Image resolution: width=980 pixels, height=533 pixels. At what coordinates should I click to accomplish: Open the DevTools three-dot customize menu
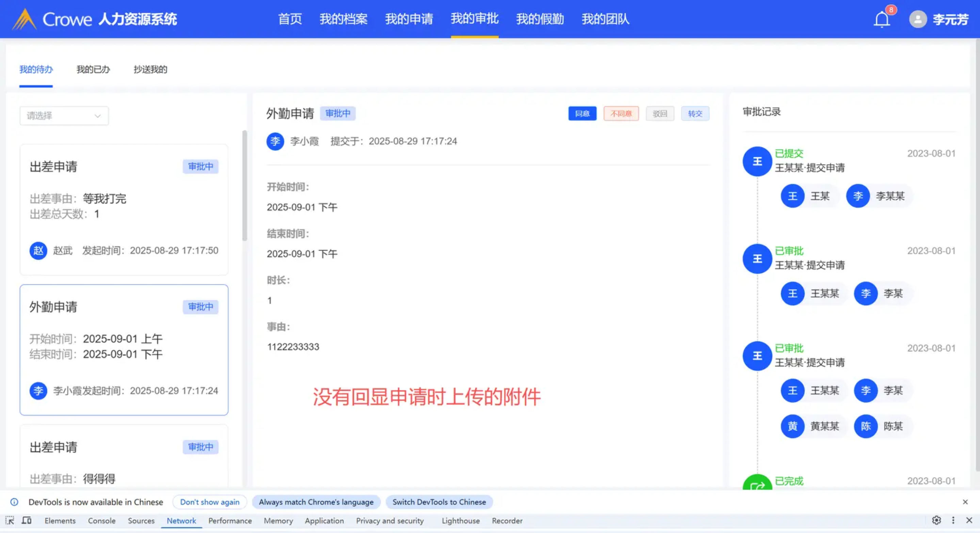[953, 520]
